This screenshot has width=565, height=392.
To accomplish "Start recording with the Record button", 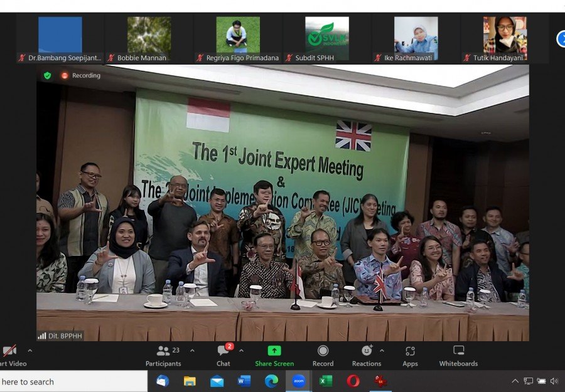I will coord(323,356).
